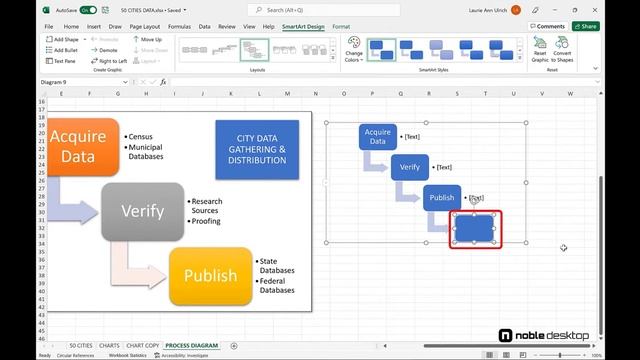Open the CHART COPY sheet tab
The height and width of the screenshot is (360, 640).
click(142, 345)
